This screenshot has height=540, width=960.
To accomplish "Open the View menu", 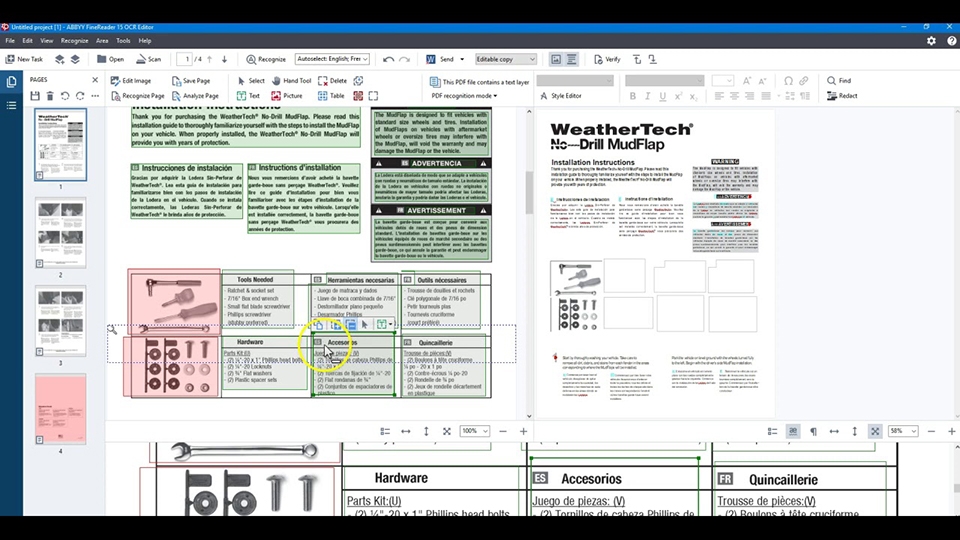I will (x=47, y=41).
